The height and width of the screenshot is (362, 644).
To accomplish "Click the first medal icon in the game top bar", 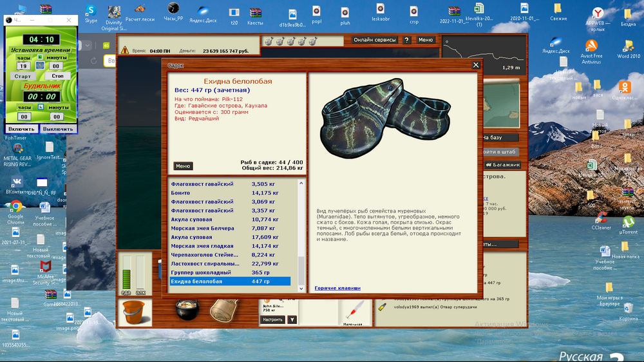I will (269, 41).
